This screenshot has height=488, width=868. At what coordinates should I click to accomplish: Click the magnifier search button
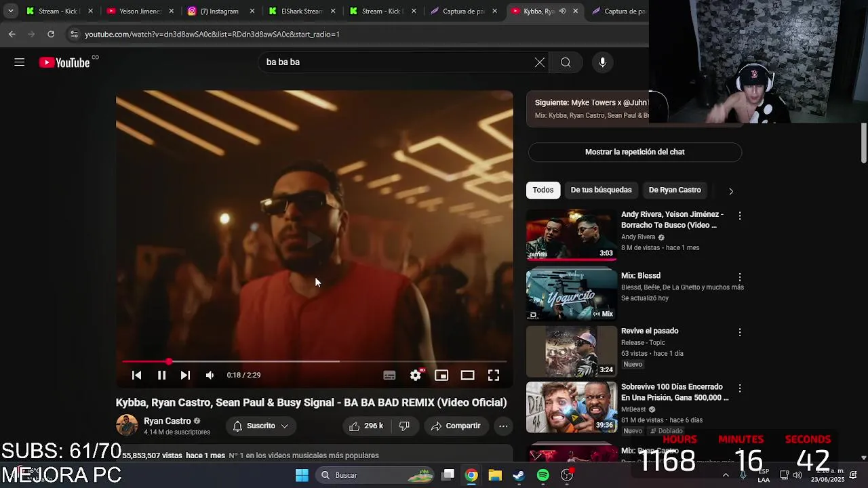tap(566, 62)
